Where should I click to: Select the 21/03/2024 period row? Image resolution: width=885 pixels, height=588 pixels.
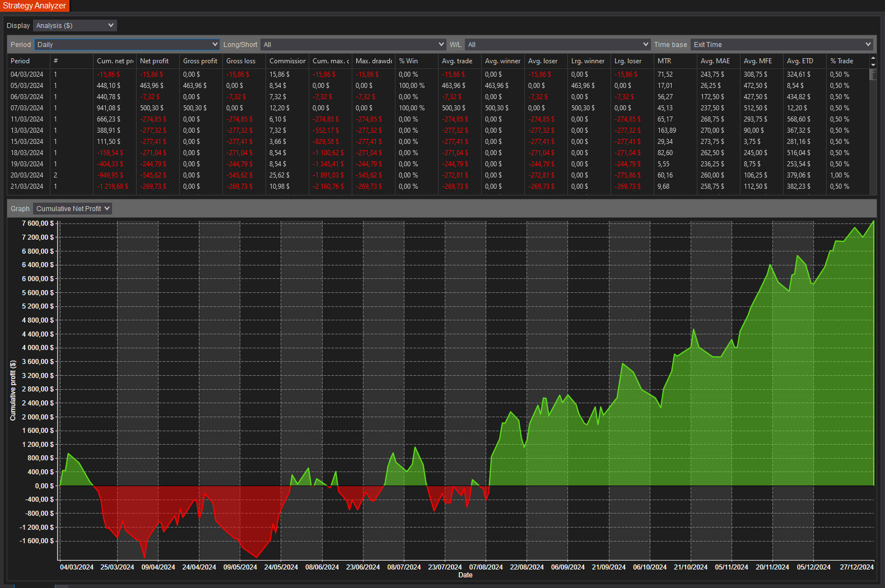(438, 186)
